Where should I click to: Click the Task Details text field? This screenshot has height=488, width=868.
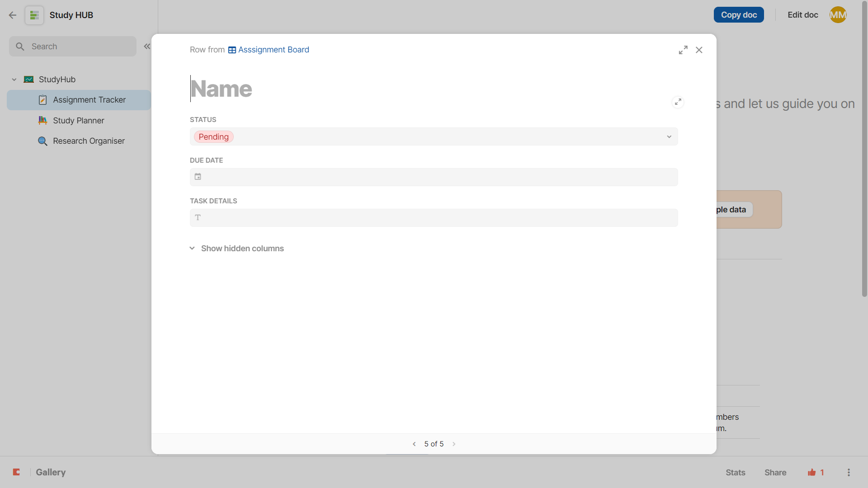434,218
